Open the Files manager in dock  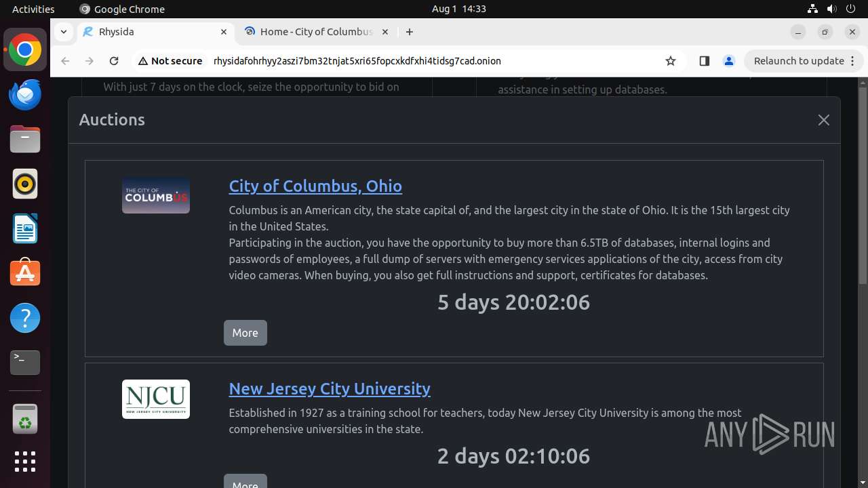(x=25, y=140)
